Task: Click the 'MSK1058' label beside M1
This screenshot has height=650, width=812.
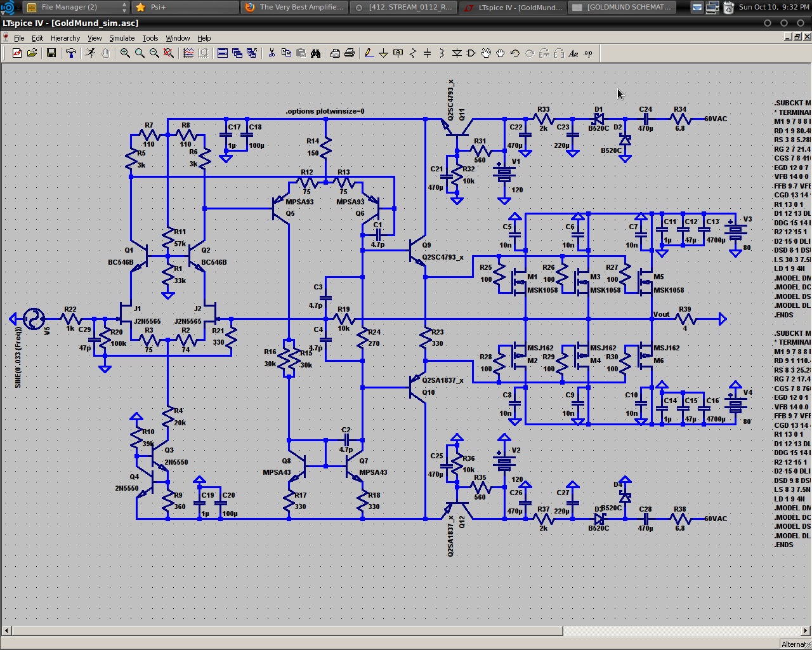Action: 542,290
